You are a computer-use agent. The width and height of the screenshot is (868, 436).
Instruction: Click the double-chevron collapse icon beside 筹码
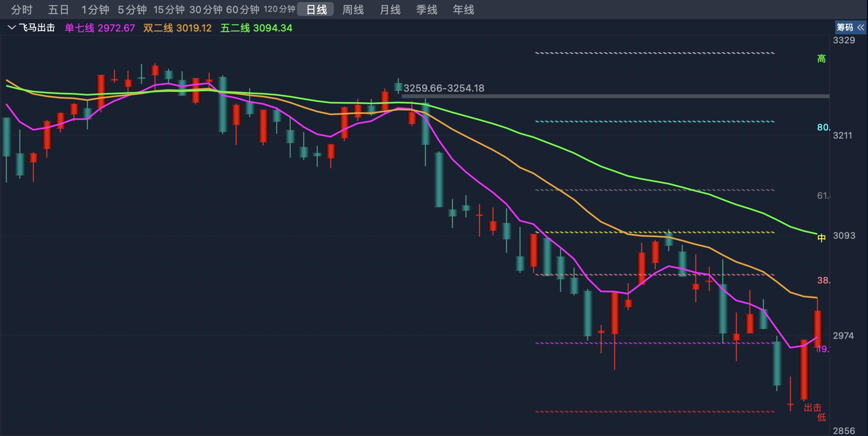pyautogui.click(x=861, y=27)
